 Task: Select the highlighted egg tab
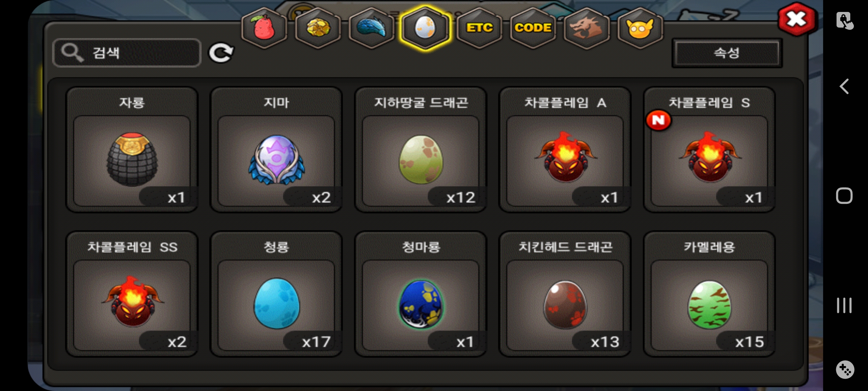(425, 28)
